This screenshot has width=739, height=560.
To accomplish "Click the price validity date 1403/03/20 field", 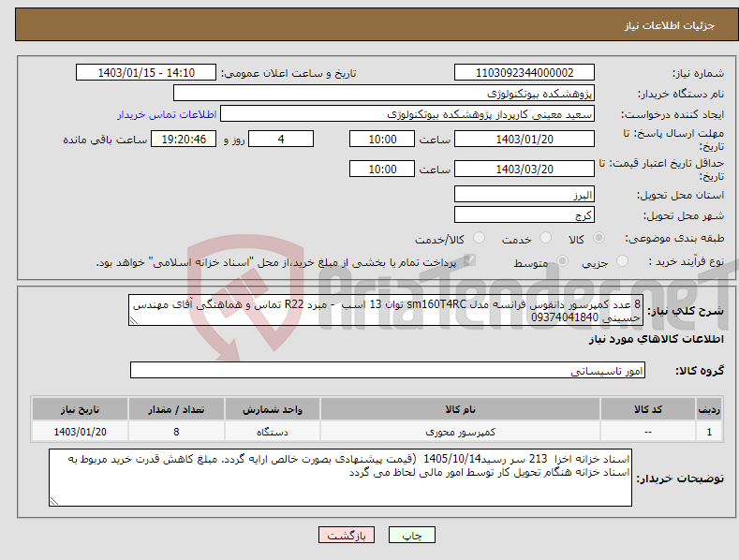I will (525, 169).
